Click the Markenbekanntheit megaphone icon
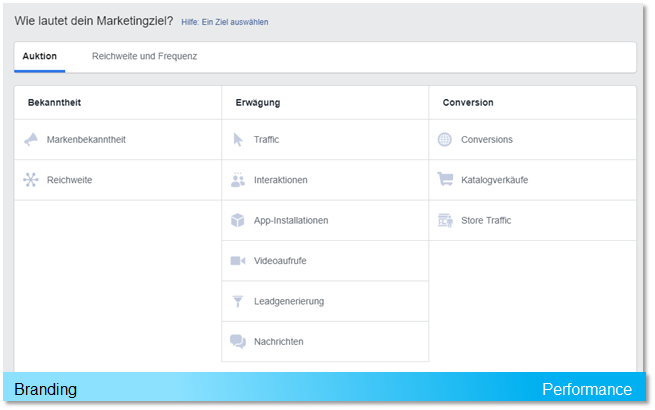 pyautogui.click(x=31, y=140)
